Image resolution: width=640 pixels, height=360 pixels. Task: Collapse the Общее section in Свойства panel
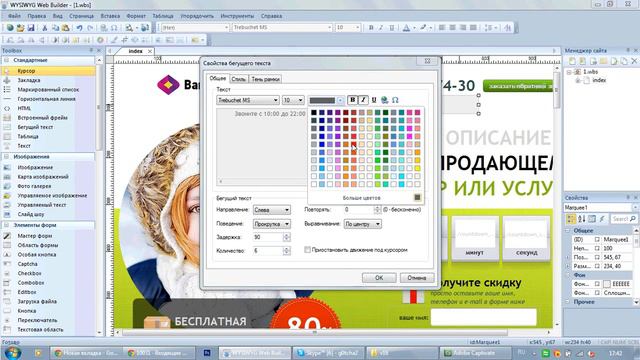click(568, 231)
